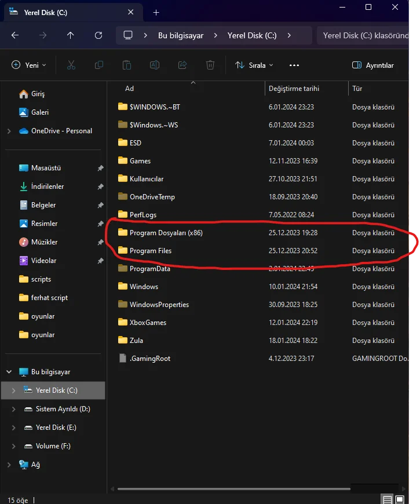Select the XboxGames folder
This screenshot has width=420, height=504.
coord(142,323)
